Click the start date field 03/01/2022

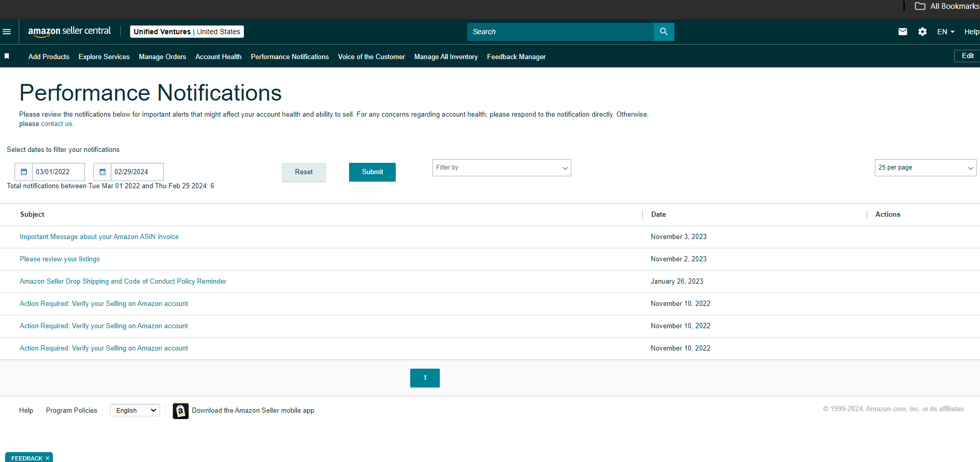click(x=59, y=172)
